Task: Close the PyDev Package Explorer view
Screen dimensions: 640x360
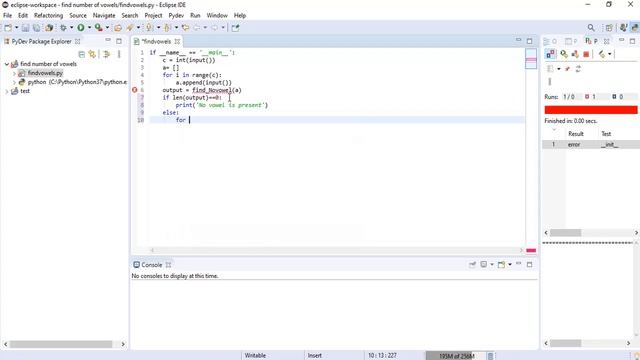Action: 78,42
